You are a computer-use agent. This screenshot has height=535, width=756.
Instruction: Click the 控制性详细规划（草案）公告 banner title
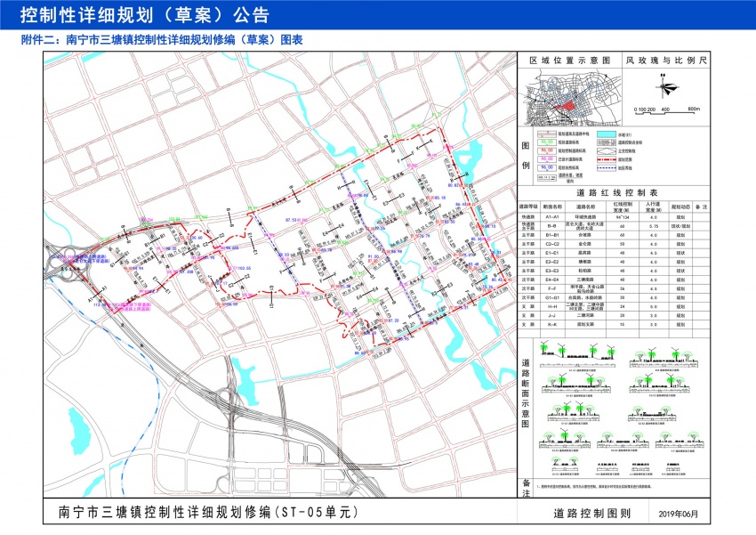click(x=144, y=15)
